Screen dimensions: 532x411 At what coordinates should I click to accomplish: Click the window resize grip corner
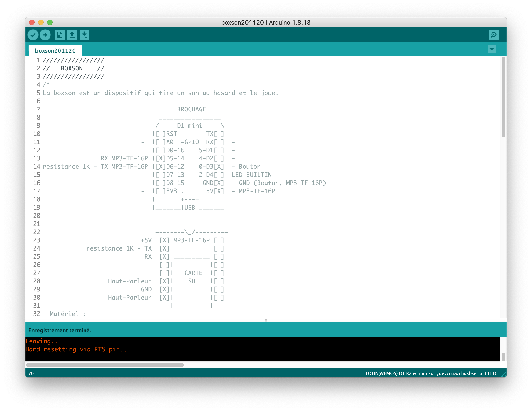tap(504, 375)
